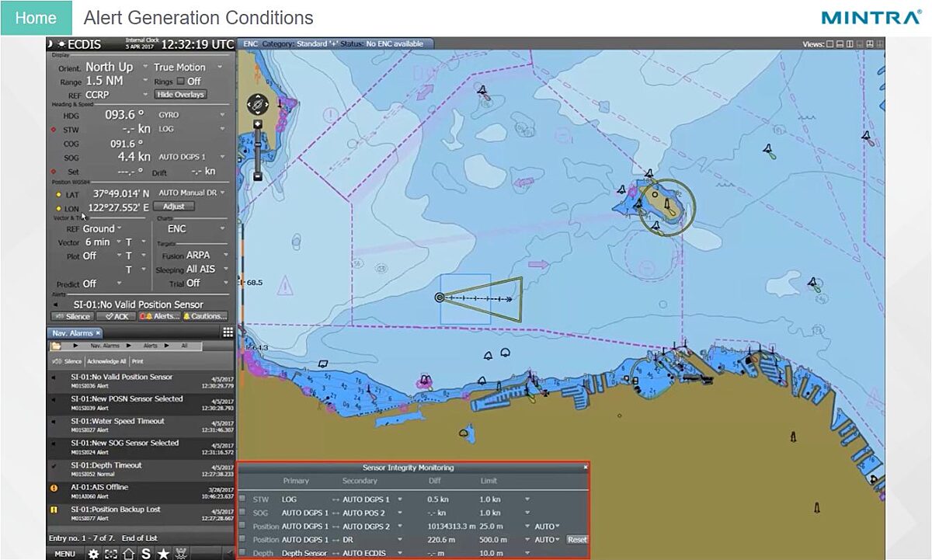Select SI-01:New SOG Sensor Selected alarm entry

[141, 447]
